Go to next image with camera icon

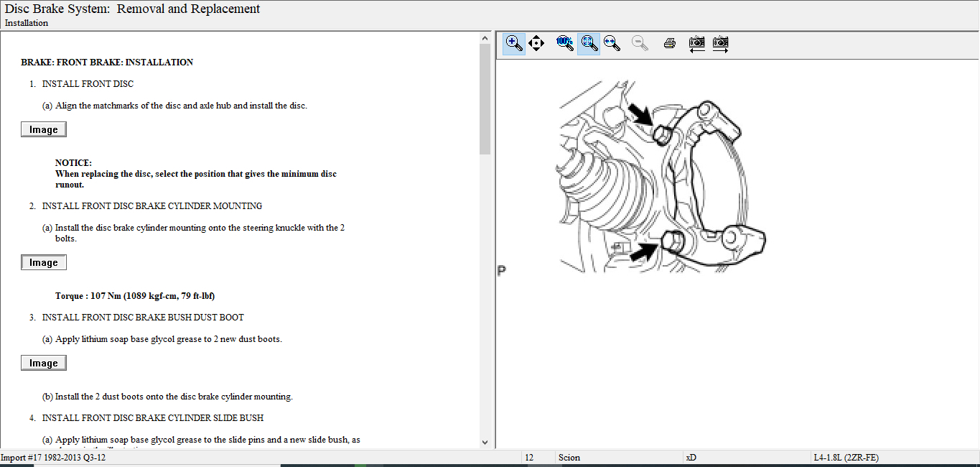[721, 43]
